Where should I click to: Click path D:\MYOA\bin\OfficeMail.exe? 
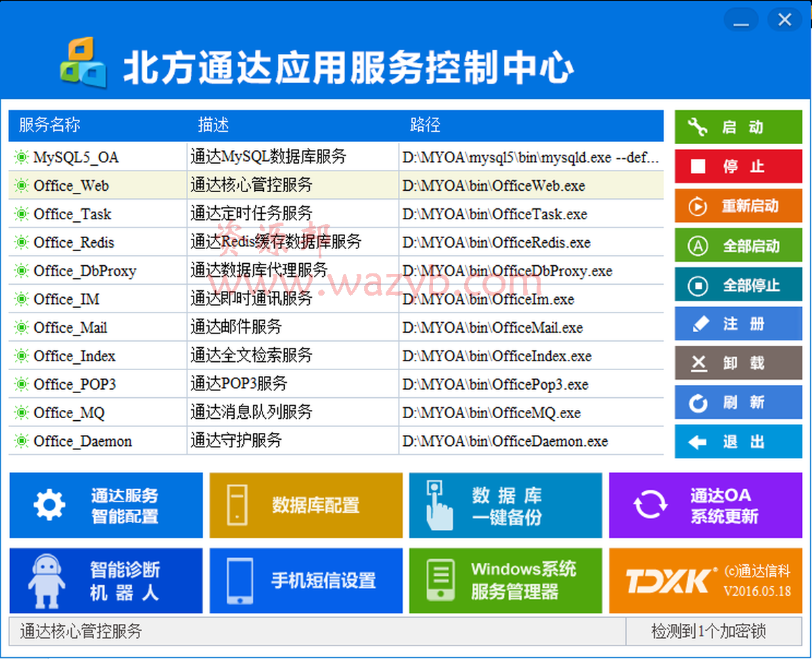click(x=493, y=328)
